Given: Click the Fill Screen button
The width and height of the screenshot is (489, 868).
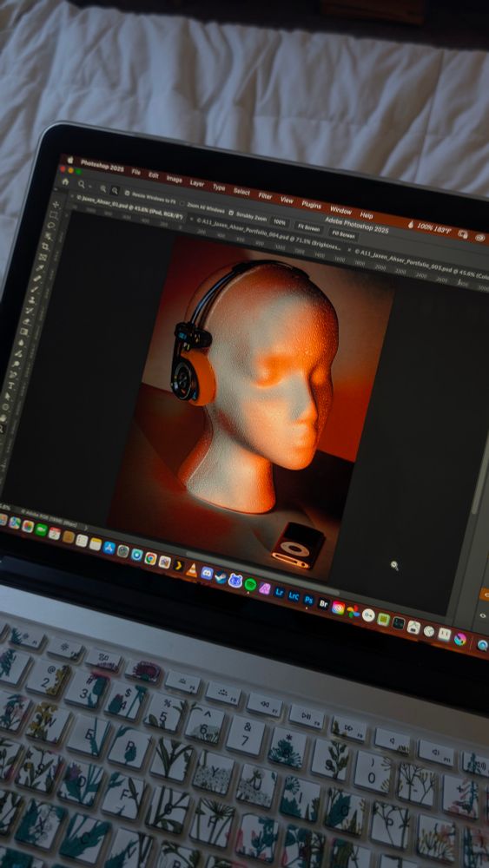Looking at the screenshot, I should pos(343,234).
